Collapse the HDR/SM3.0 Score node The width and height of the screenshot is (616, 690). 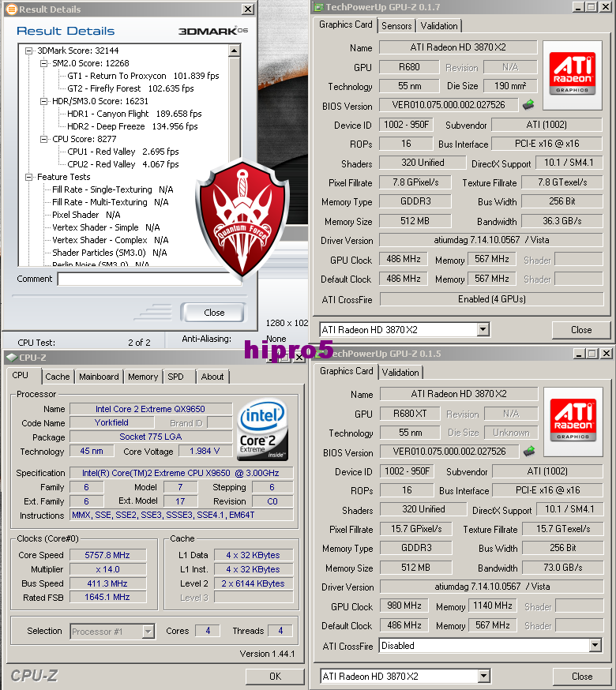(44, 101)
